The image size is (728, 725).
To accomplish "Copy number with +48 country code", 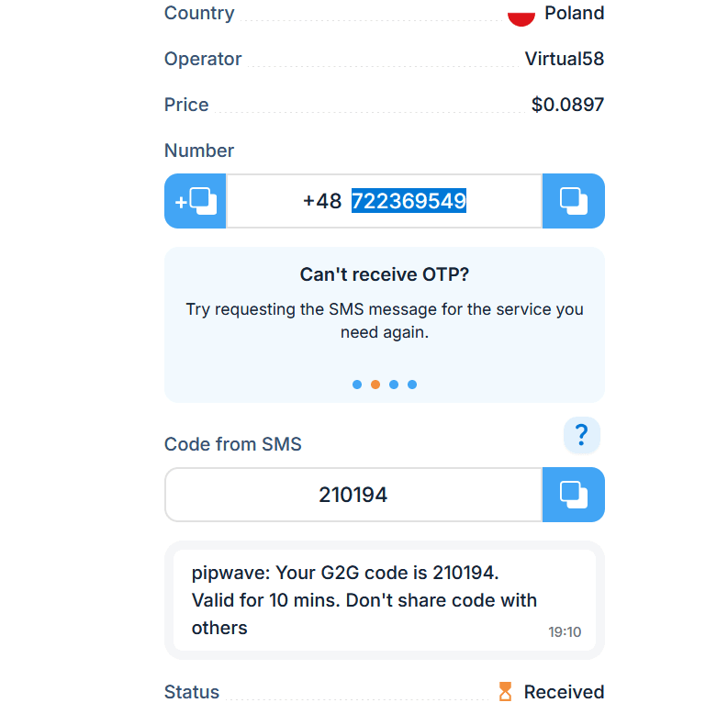I will click(195, 201).
